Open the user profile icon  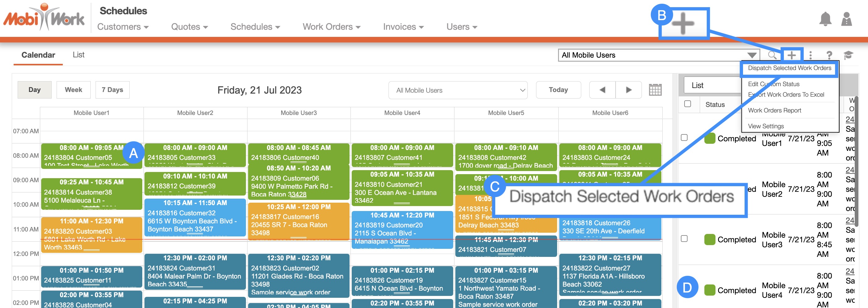pos(846,19)
